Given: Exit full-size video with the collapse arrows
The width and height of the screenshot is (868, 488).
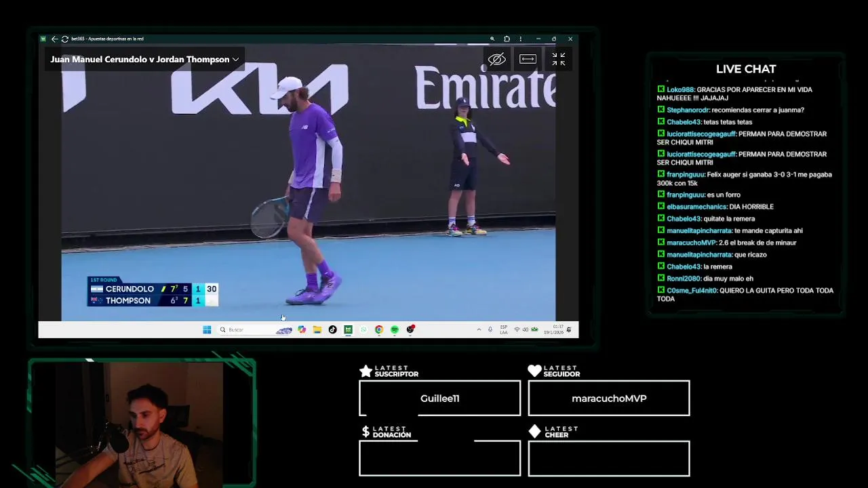Looking at the screenshot, I should click(558, 60).
